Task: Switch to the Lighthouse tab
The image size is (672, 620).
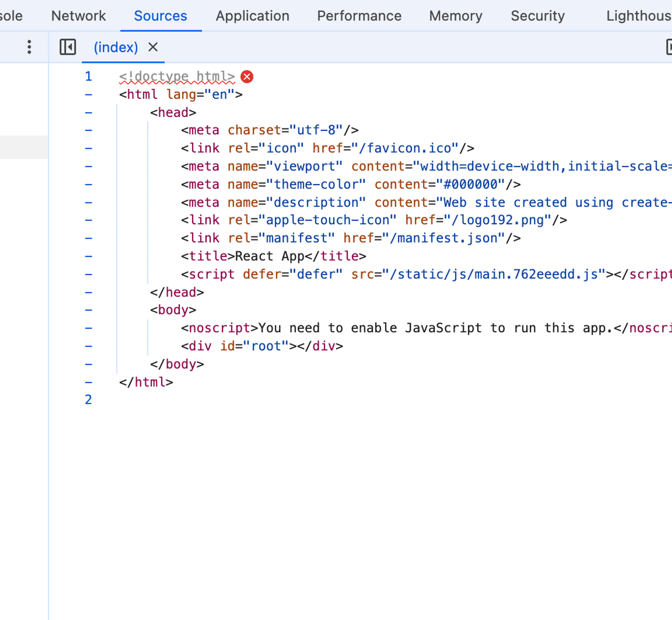Action: (638, 16)
